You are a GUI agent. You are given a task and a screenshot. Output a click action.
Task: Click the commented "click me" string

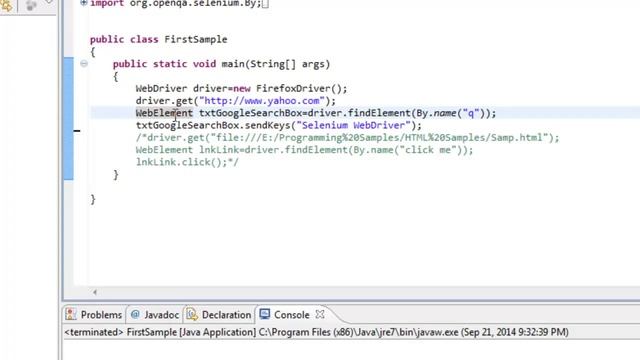click(x=428, y=150)
